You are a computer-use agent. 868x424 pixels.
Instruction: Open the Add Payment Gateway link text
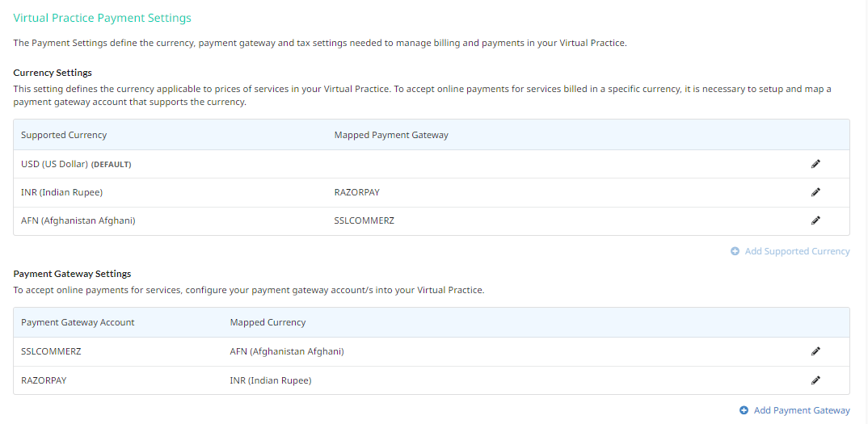(802, 410)
